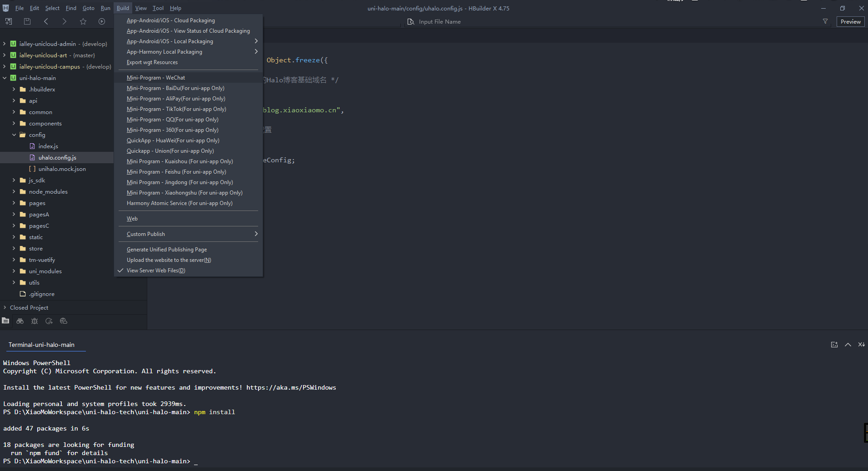Choose View Status of Cloud Packaging

click(x=189, y=31)
